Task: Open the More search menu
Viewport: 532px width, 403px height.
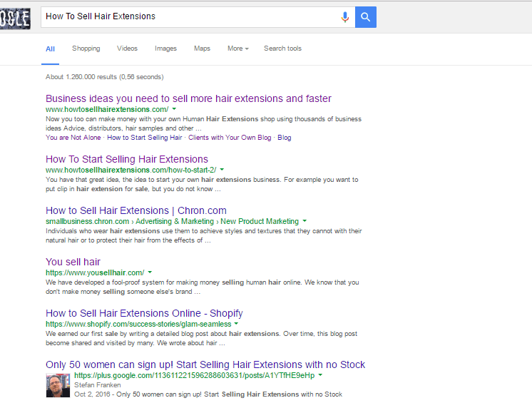Action: pyautogui.click(x=238, y=49)
